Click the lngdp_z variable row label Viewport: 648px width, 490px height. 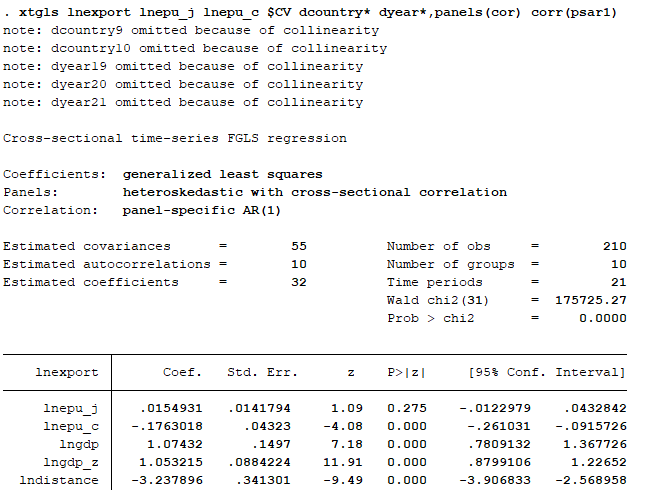[x=71, y=462]
